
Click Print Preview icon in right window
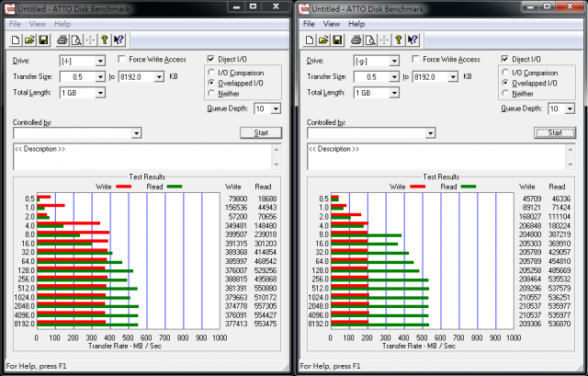pyautogui.click(x=370, y=40)
